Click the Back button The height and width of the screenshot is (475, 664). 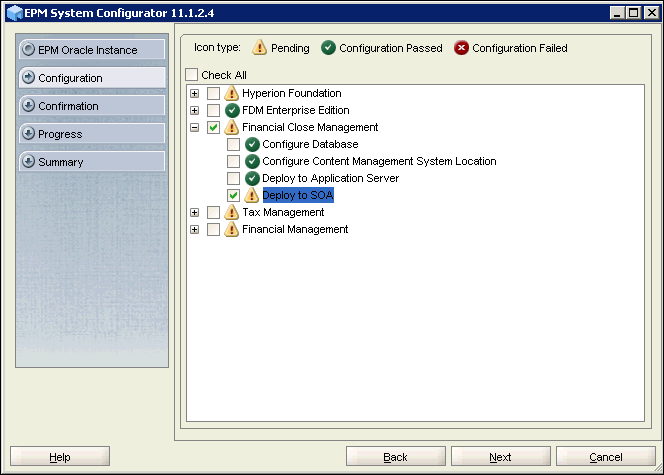tap(396, 456)
